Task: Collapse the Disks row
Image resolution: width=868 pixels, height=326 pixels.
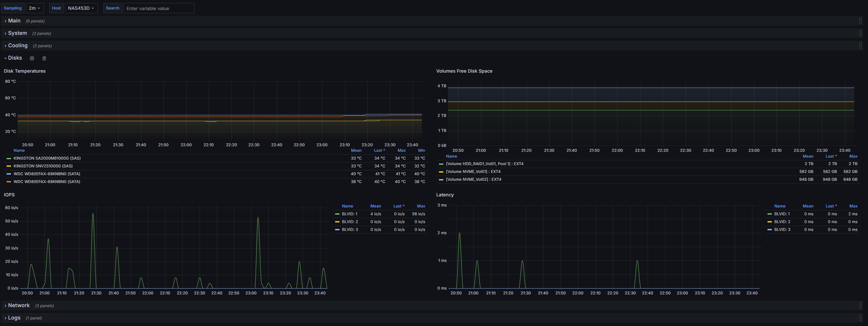Action: tap(15, 58)
